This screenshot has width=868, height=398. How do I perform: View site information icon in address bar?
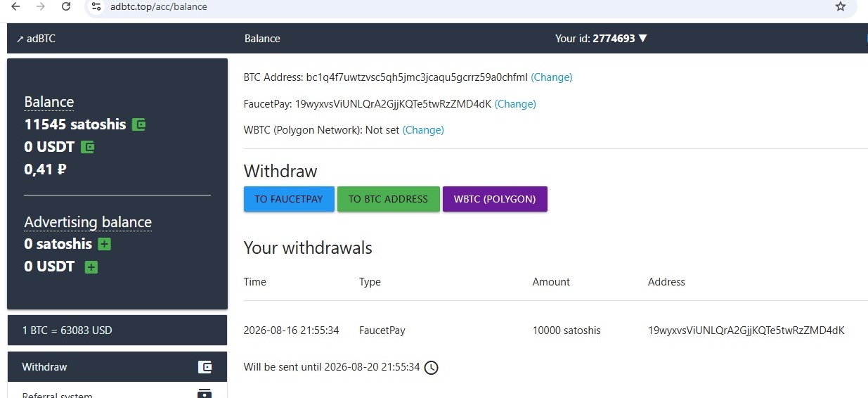pos(97,6)
